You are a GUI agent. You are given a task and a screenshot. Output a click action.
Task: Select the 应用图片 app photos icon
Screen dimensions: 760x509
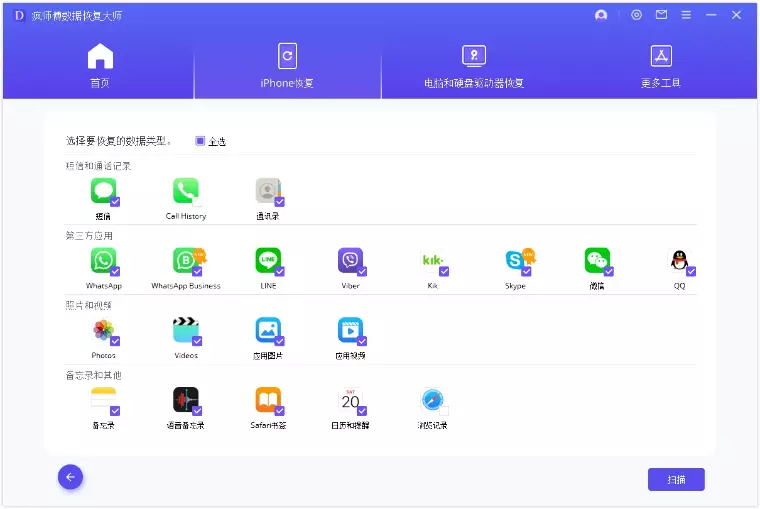click(268, 330)
